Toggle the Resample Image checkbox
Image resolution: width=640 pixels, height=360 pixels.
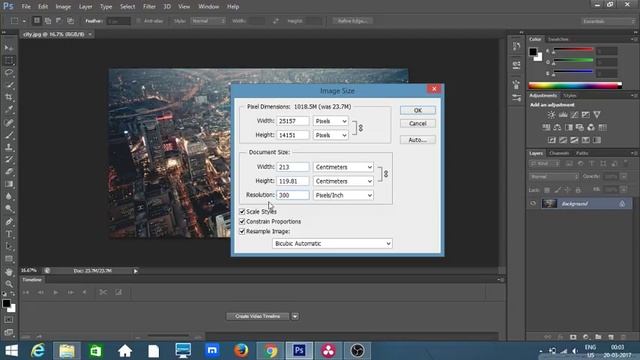coord(242,231)
